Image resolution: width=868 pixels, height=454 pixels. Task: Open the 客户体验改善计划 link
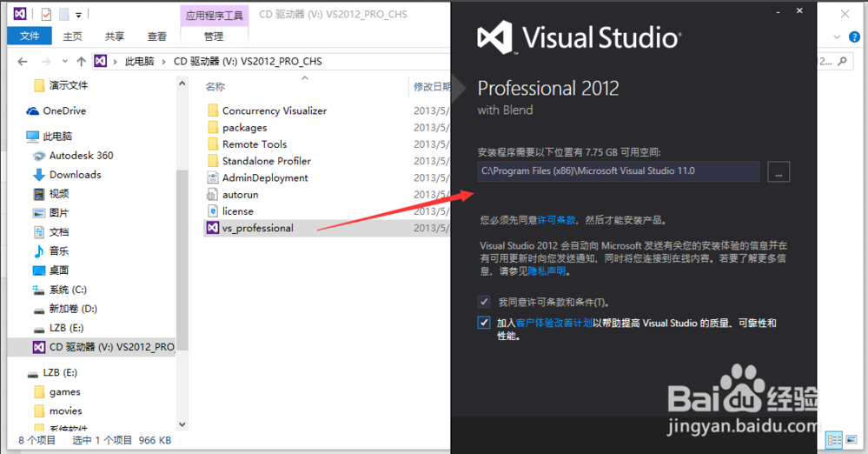point(553,323)
